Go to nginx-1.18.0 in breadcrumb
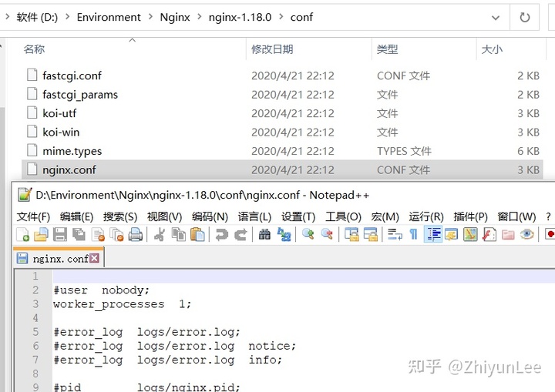Viewport: 555px width, 392px height. point(240,17)
